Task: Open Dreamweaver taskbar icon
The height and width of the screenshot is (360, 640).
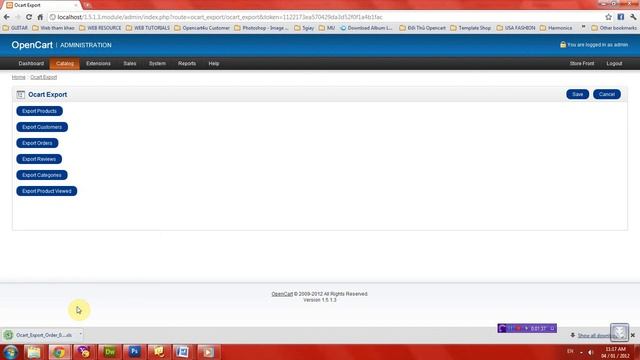Action: [x=109, y=352]
